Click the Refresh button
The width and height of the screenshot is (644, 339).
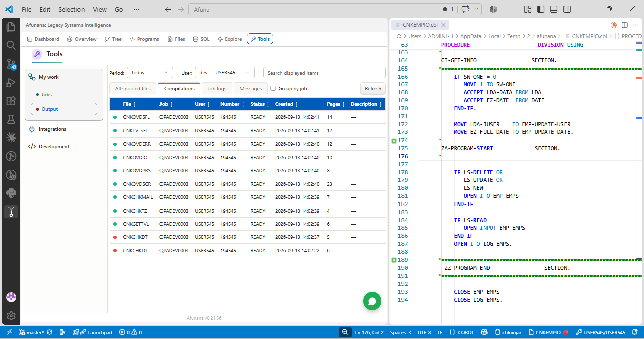coord(373,88)
